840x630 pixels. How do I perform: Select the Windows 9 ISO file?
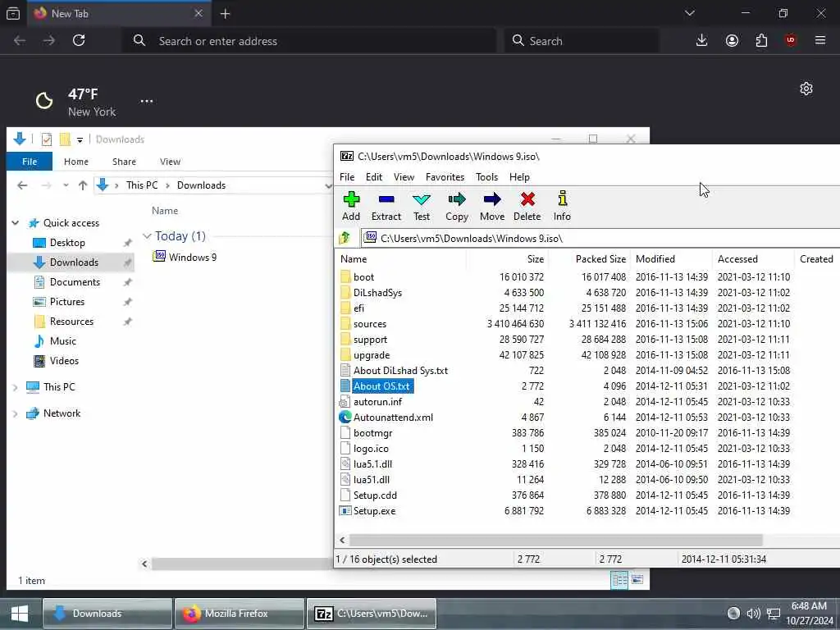(x=185, y=257)
